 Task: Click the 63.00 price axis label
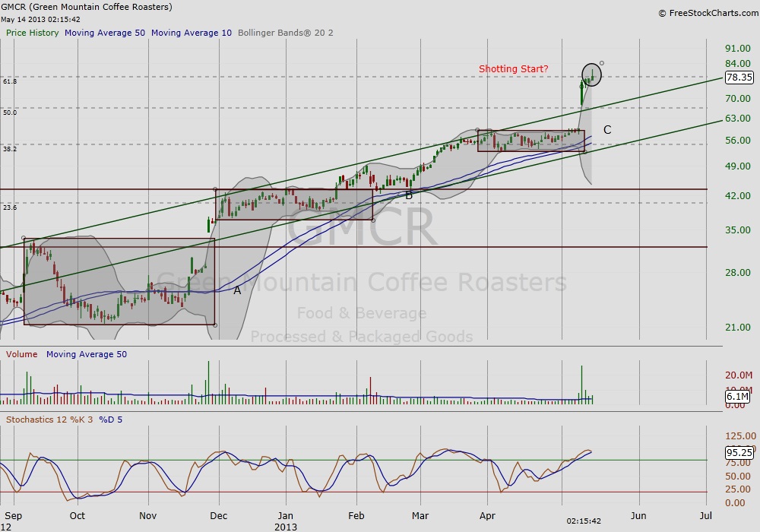click(x=738, y=119)
